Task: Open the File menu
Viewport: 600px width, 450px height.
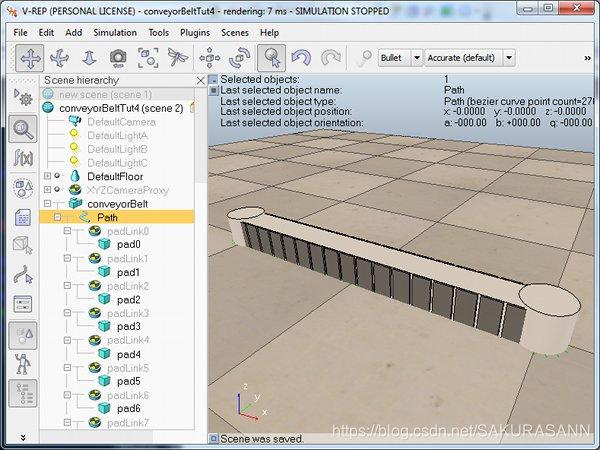Action: (20, 33)
